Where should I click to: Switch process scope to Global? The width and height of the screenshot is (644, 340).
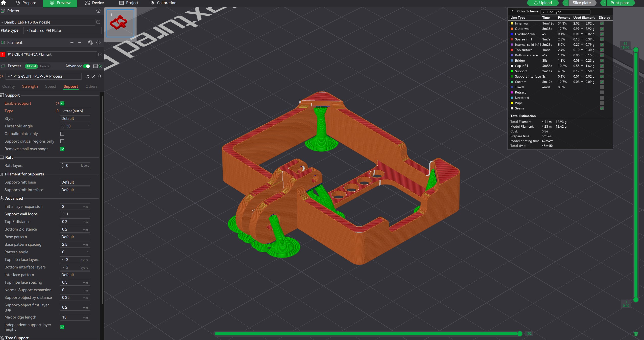[31, 66]
